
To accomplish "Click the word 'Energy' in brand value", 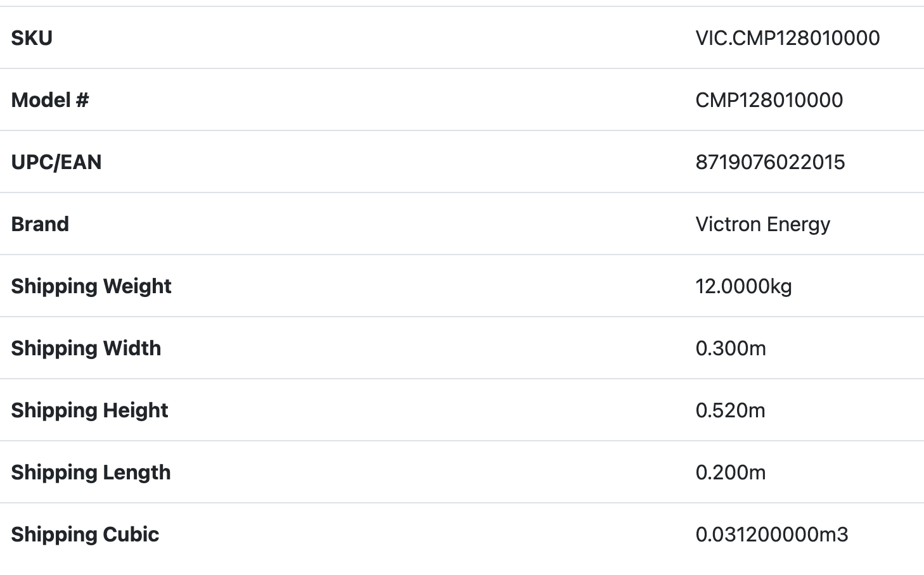I will click(x=798, y=224).
